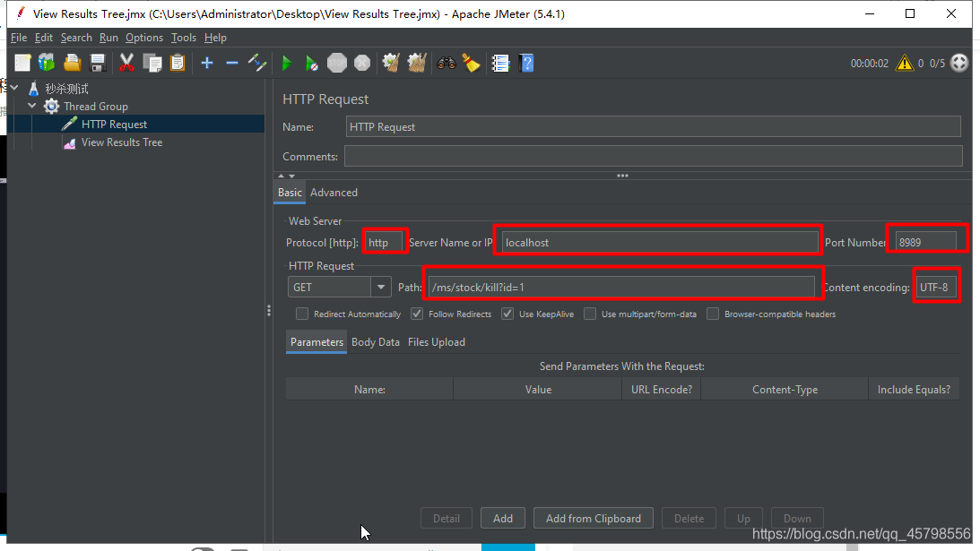Click the Protocol field containing http
Screen dimensions: 980x551
click(x=384, y=243)
